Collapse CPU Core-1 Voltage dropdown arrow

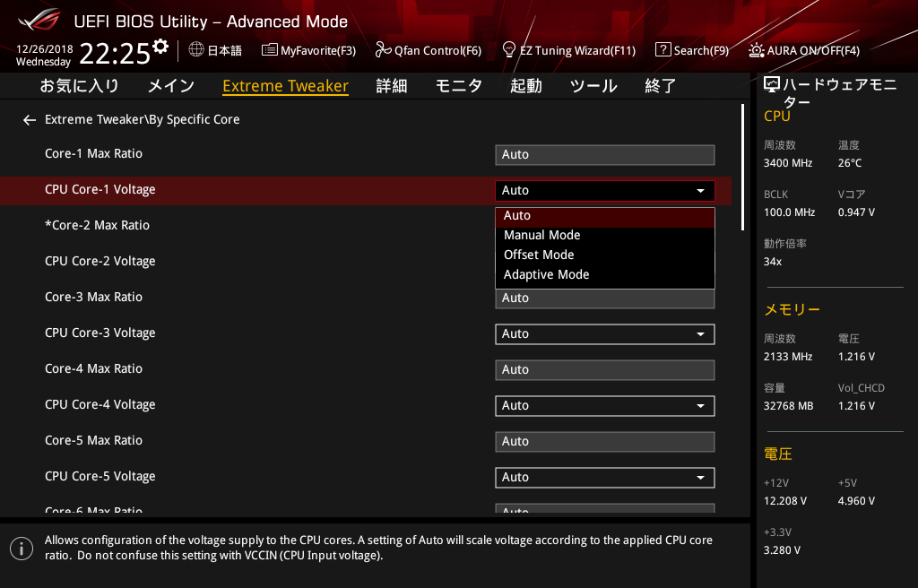coord(700,191)
